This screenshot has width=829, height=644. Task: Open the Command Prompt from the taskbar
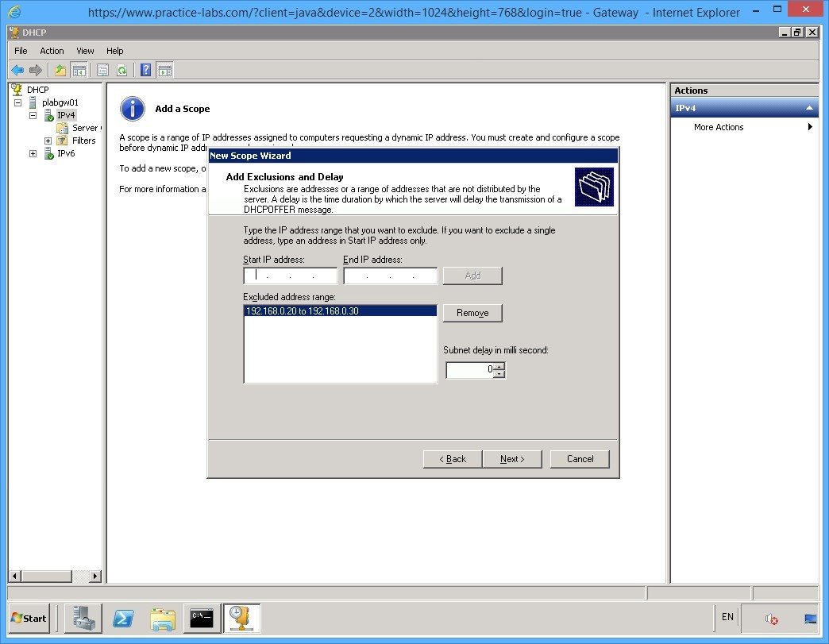click(202, 619)
